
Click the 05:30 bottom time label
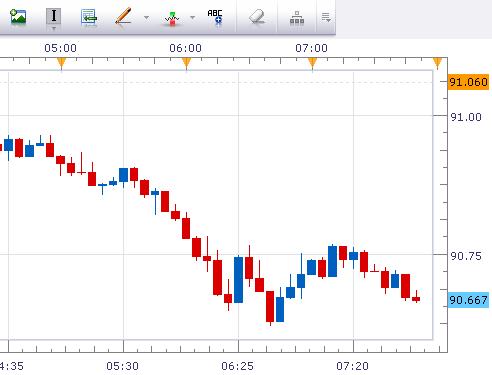point(123,366)
